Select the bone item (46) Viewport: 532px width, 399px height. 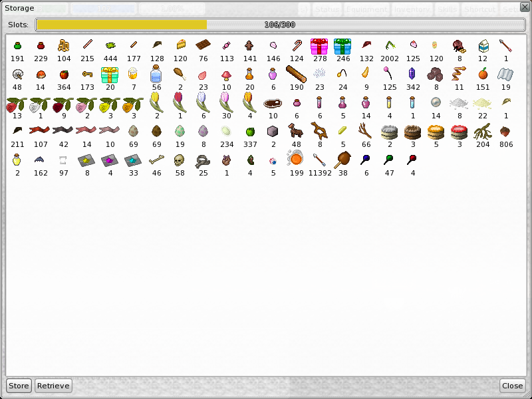click(156, 160)
